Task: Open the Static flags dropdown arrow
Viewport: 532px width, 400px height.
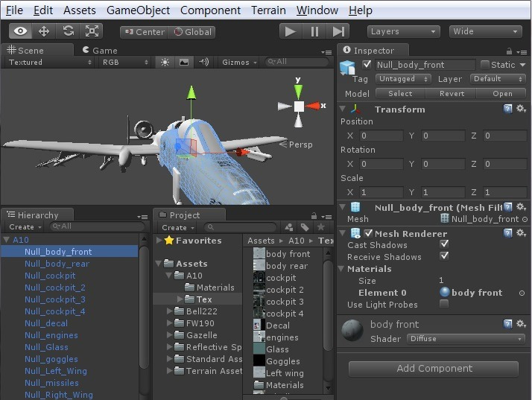Action: point(522,65)
